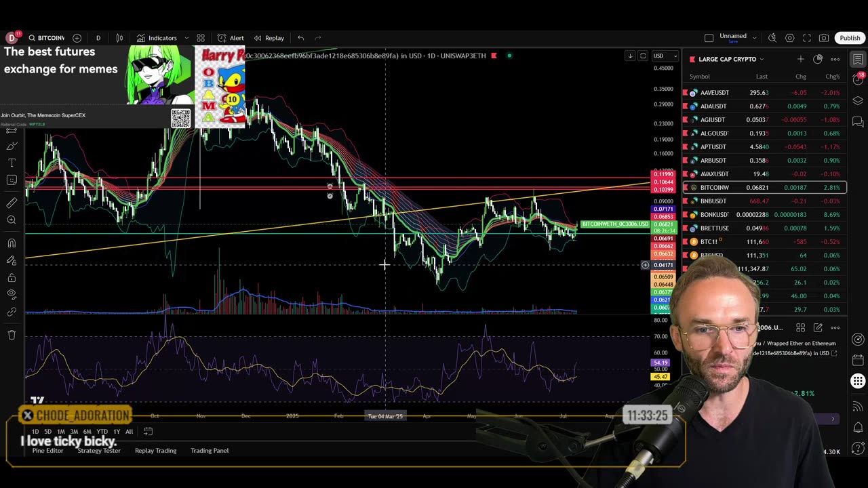Sort watchlist by Last column
Viewport: 868px width, 488px height.
pyautogui.click(x=762, y=77)
